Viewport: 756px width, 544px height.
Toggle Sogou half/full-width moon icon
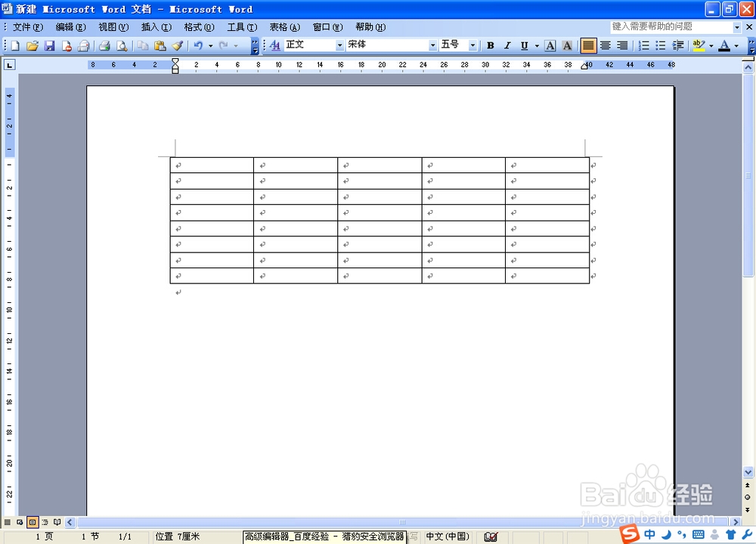[666, 534]
